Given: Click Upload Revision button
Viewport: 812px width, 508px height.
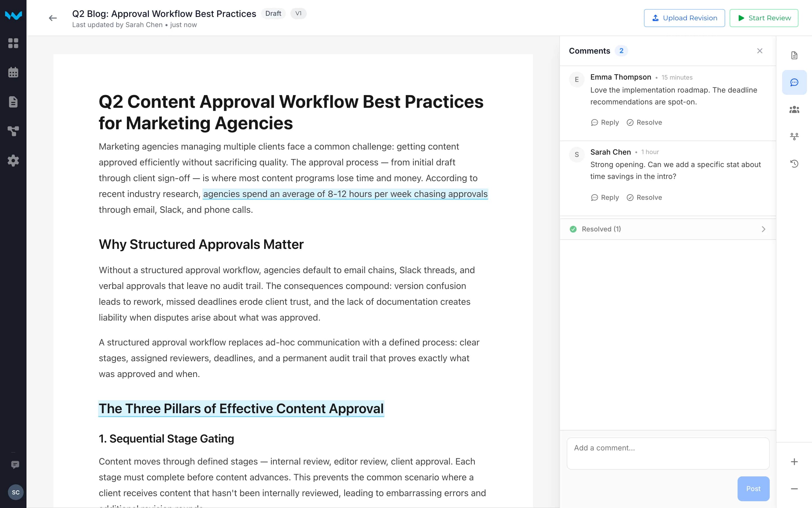Looking at the screenshot, I should pos(684,18).
